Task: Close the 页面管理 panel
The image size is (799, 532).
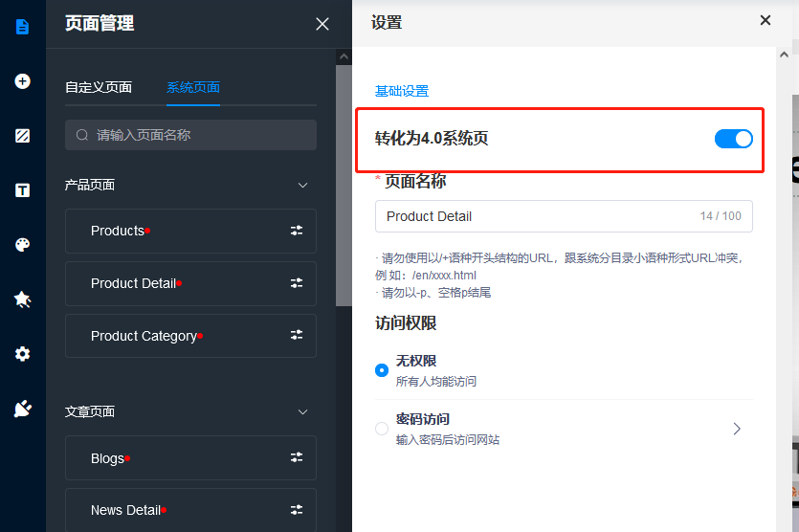Action: click(x=322, y=24)
